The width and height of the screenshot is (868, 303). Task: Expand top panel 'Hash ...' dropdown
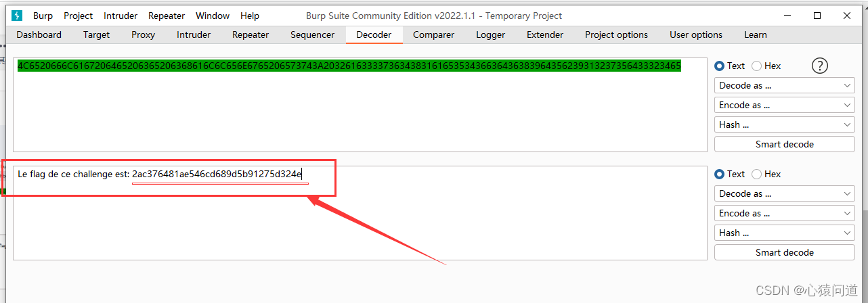pyautogui.click(x=785, y=124)
